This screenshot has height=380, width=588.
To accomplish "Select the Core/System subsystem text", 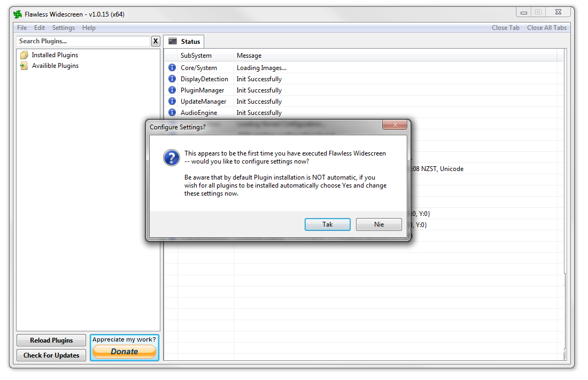I will point(199,68).
